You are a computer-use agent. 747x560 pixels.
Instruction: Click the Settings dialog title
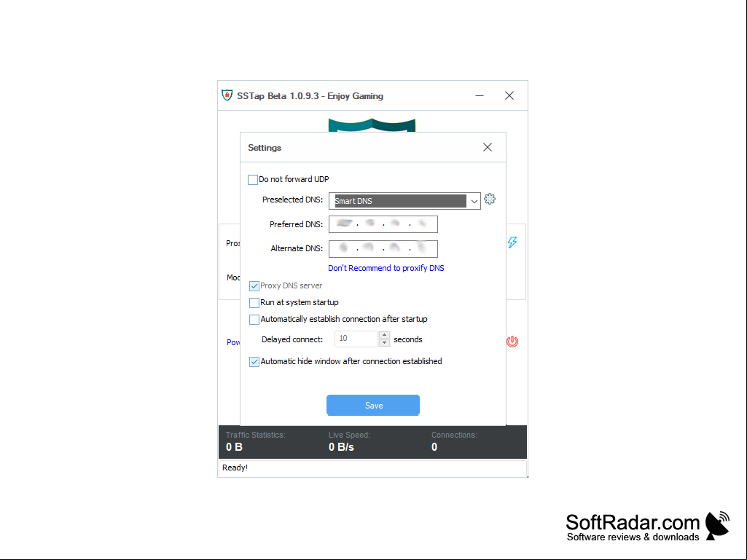coord(265,148)
